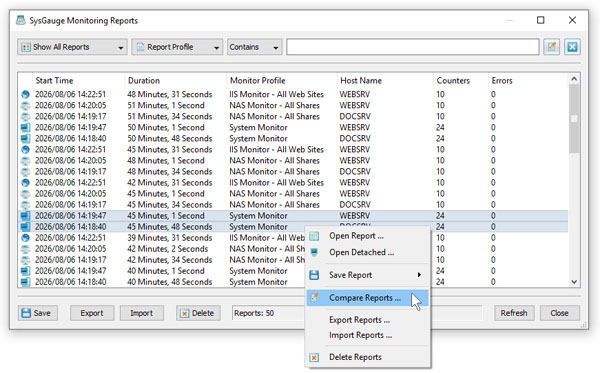Click the monitor icon of 45 Minutes, 48 Seconds row
The width and height of the screenshot is (600, 373).
tap(25, 227)
